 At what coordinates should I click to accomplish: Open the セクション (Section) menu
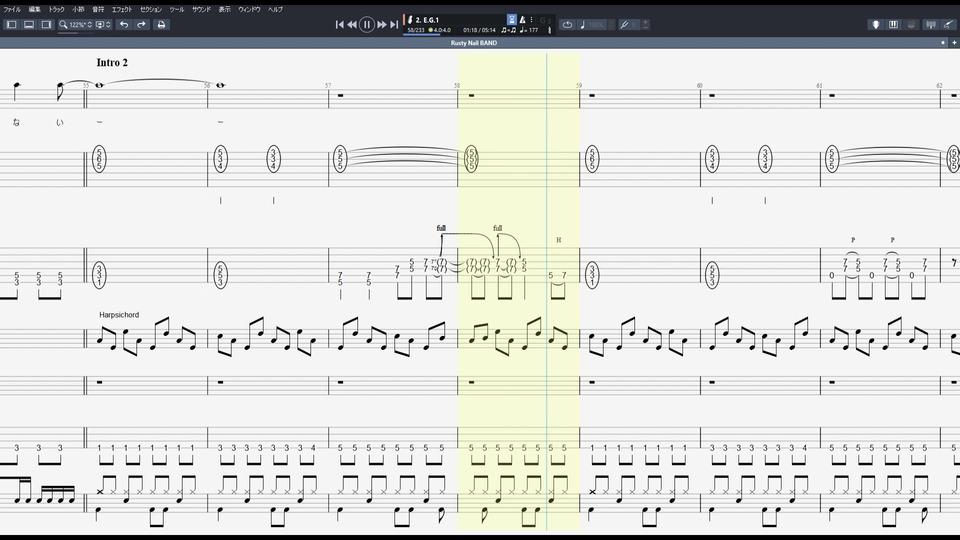[151, 9]
